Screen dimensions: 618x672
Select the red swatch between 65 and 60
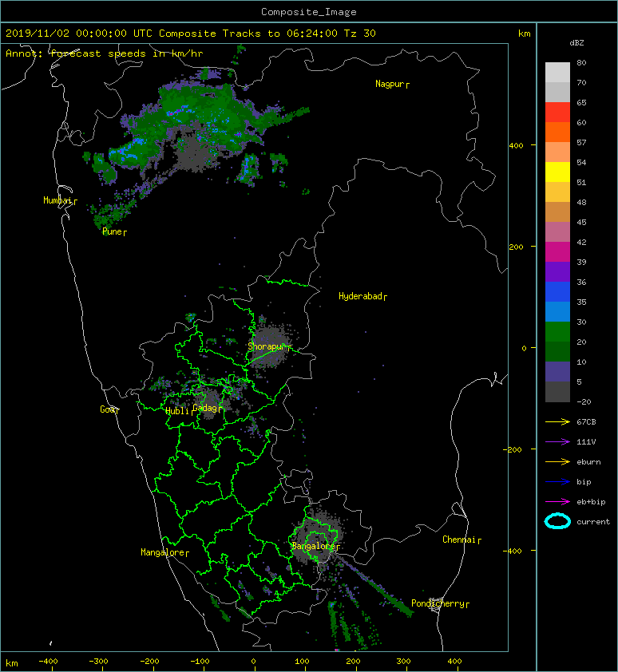(x=557, y=112)
